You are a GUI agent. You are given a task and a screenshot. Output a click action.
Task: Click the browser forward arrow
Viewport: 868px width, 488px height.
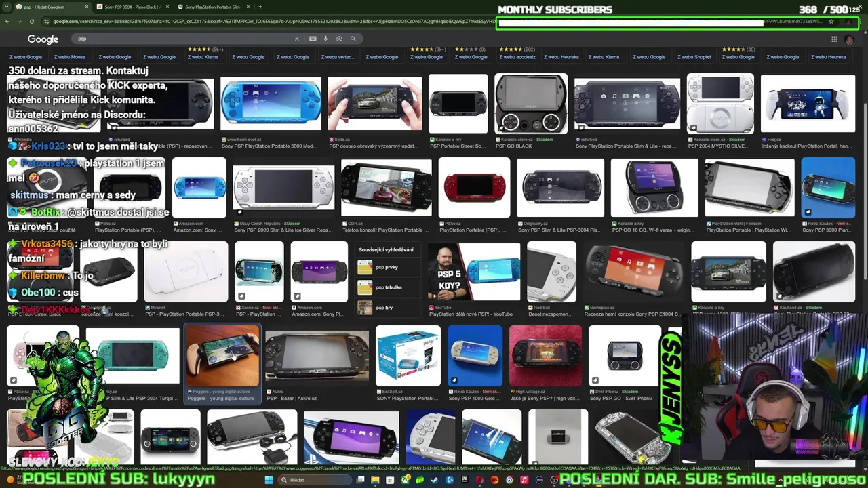19,22
